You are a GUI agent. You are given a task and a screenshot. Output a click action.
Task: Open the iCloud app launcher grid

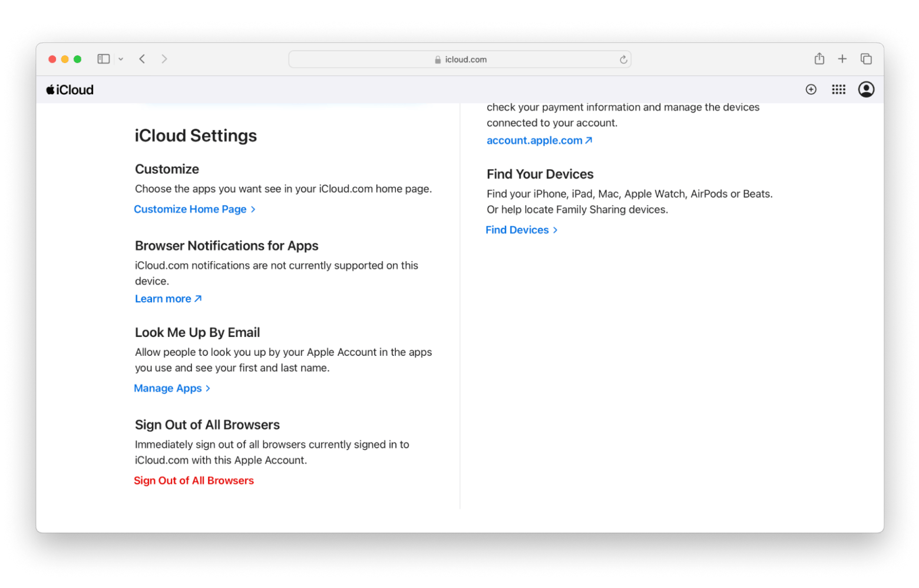839,90
